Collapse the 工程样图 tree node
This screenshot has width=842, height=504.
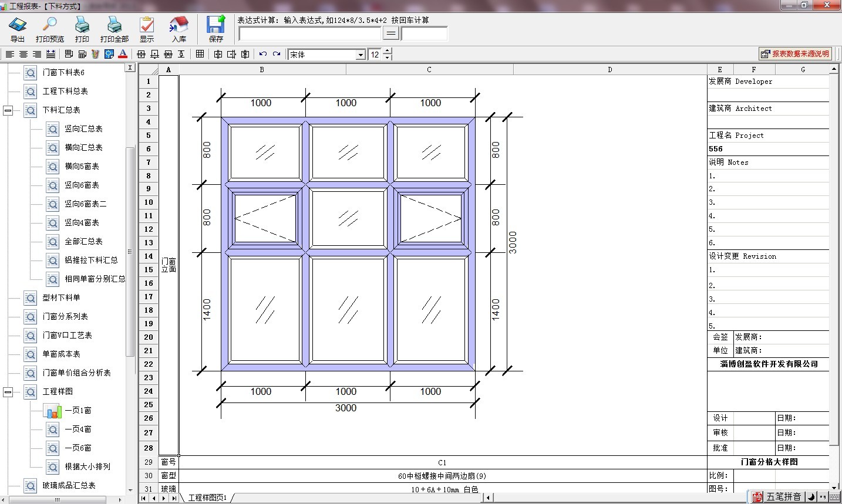tap(8, 392)
